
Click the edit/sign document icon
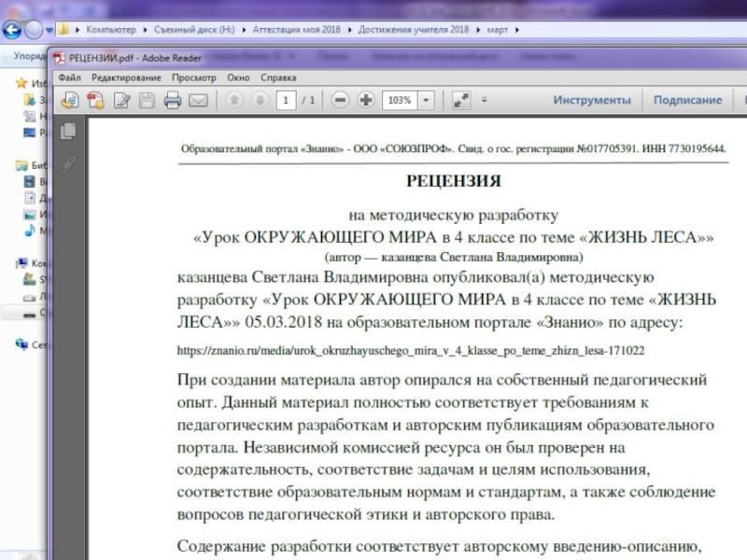coord(121,100)
